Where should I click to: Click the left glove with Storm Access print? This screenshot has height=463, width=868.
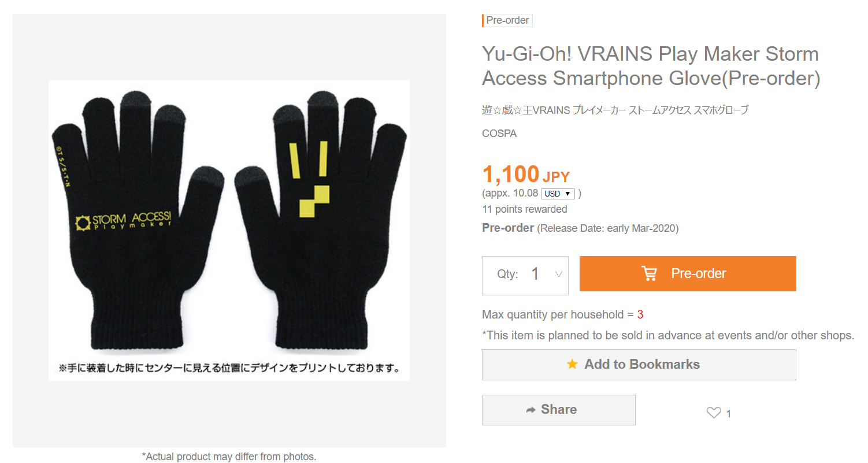(x=140, y=220)
